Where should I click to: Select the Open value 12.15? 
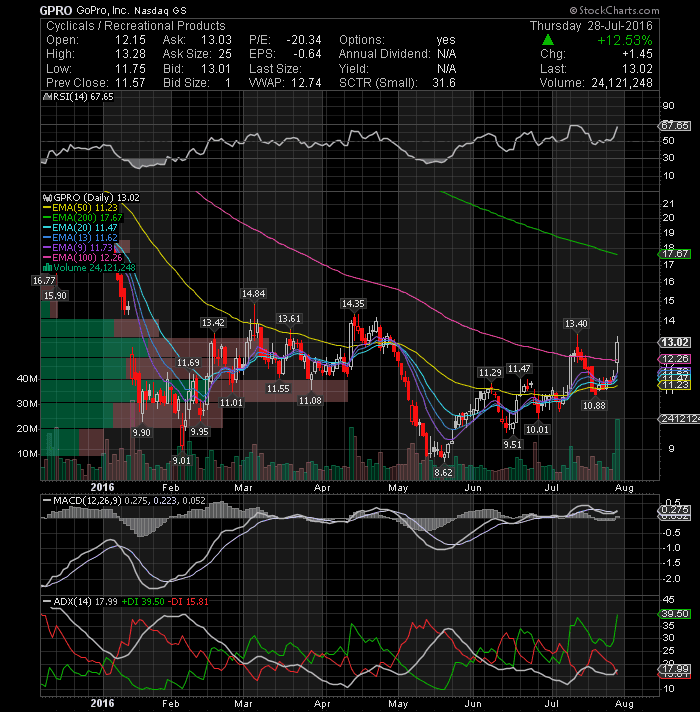[x=130, y=40]
